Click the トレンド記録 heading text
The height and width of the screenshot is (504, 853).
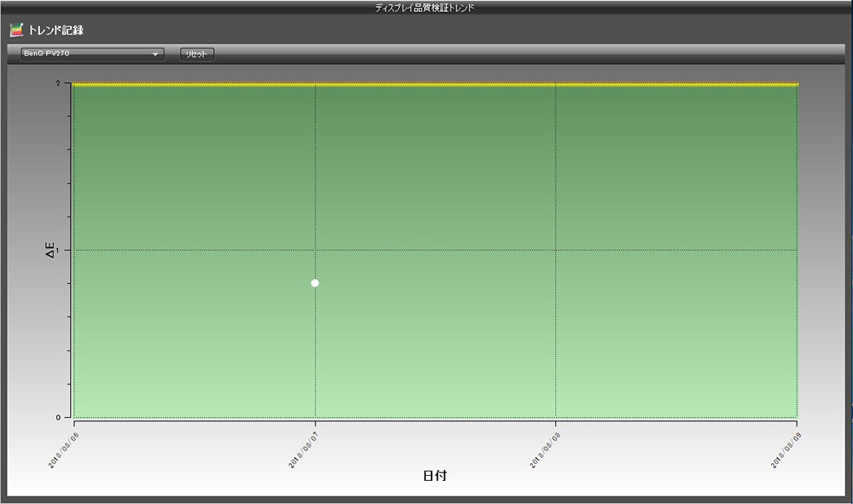[x=56, y=31]
